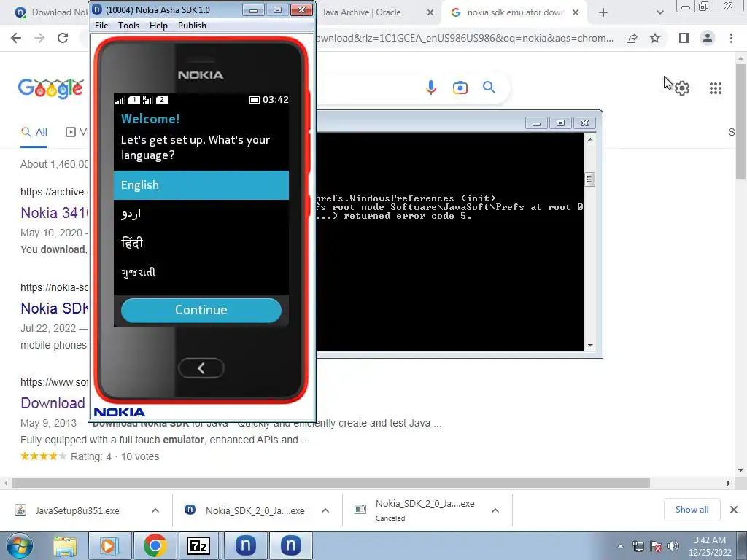Minimize the console window

pyautogui.click(x=536, y=123)
